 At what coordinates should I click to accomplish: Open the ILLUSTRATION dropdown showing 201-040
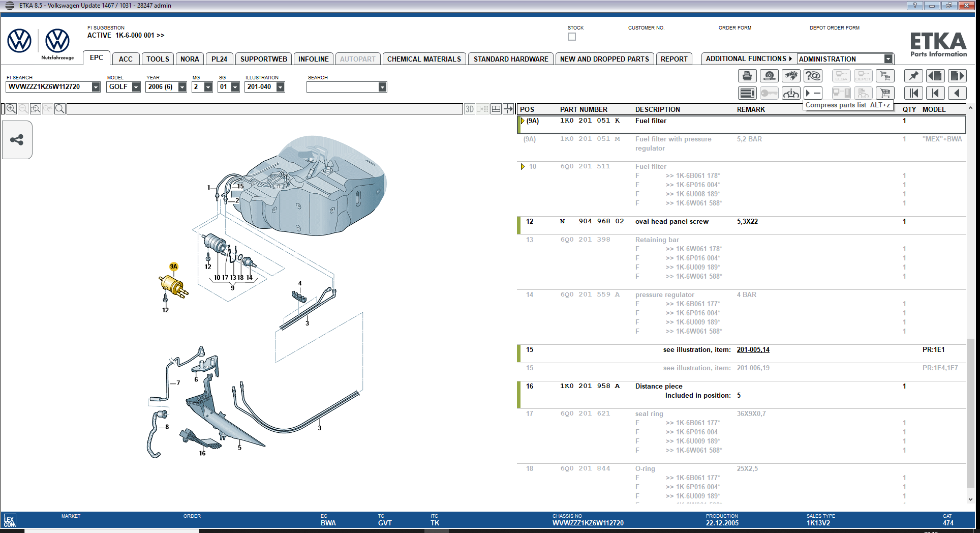coord(280,87)
